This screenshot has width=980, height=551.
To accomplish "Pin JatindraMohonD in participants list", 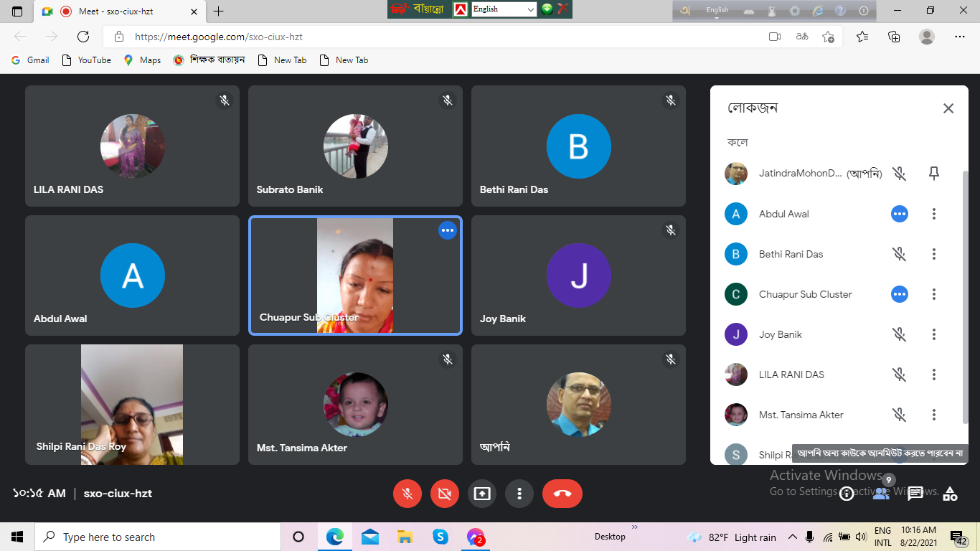I will [x=934, y=174].
